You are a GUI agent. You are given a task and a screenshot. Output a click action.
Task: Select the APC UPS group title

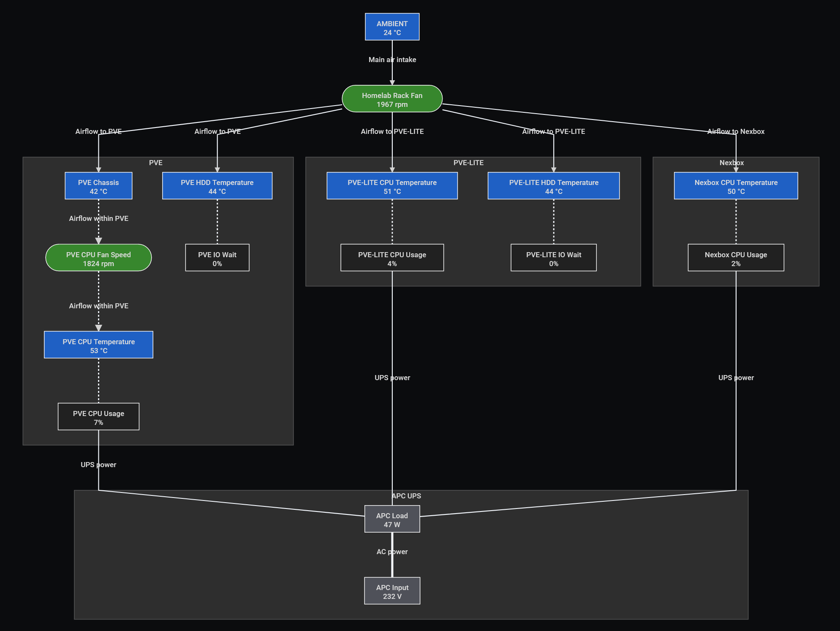pos(406,496)
